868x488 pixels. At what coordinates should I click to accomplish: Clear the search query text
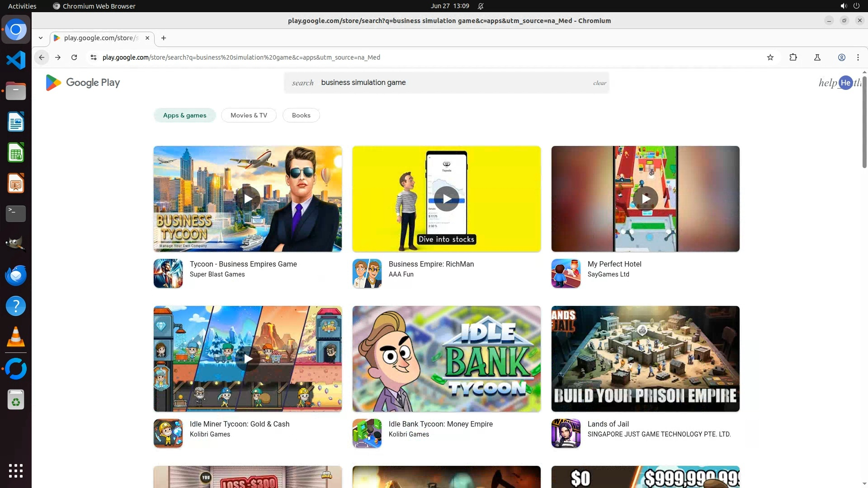pyautogui.click(x=599, y=83)
